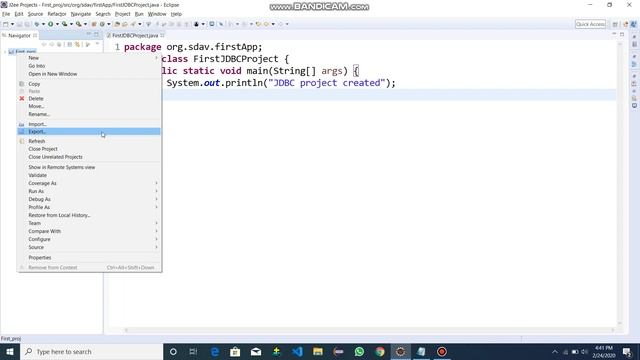Viewport: 640px width, 360px height.
Task: Expand the New submenu arrow
Action: pos(156,58)
